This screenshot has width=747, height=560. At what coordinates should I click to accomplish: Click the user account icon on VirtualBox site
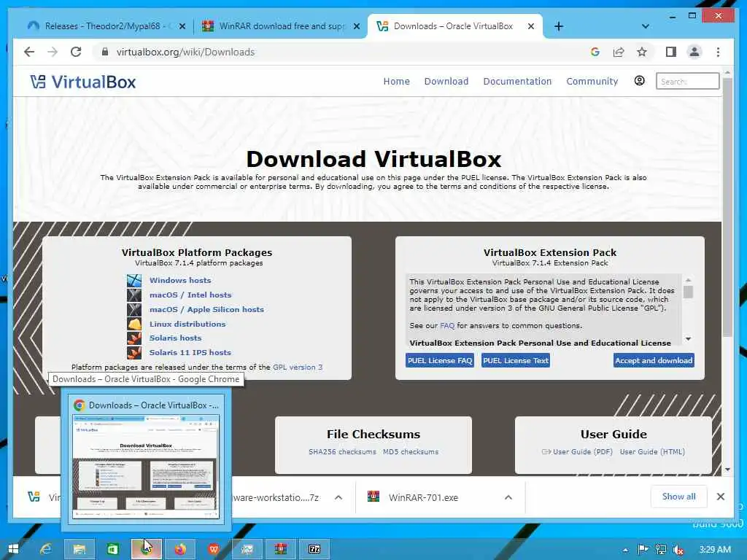(x=639, y=81)
